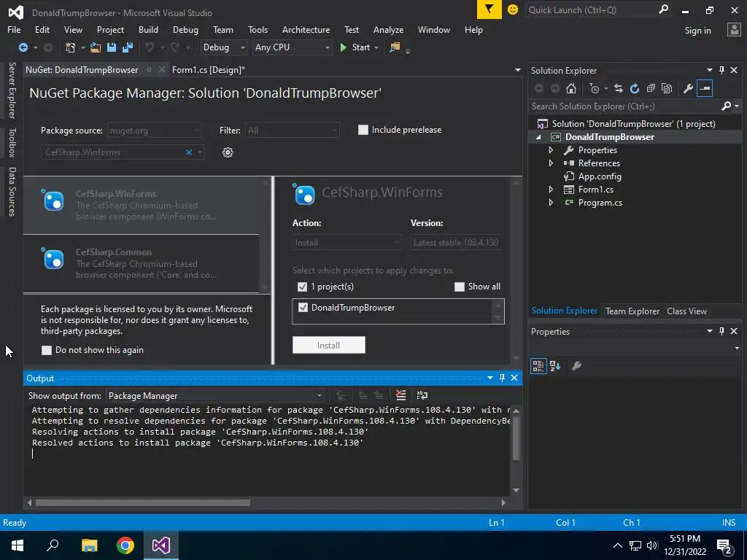Open the Tools menu
The height and width of the screenshot is (560, 747).
click(x=258, y=29)
